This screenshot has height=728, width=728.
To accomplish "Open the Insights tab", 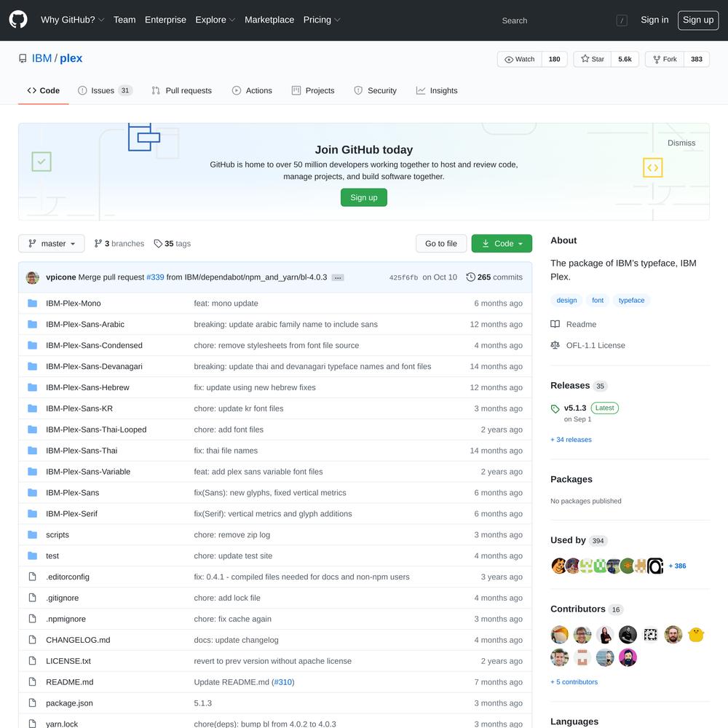I will click(437, 90).
